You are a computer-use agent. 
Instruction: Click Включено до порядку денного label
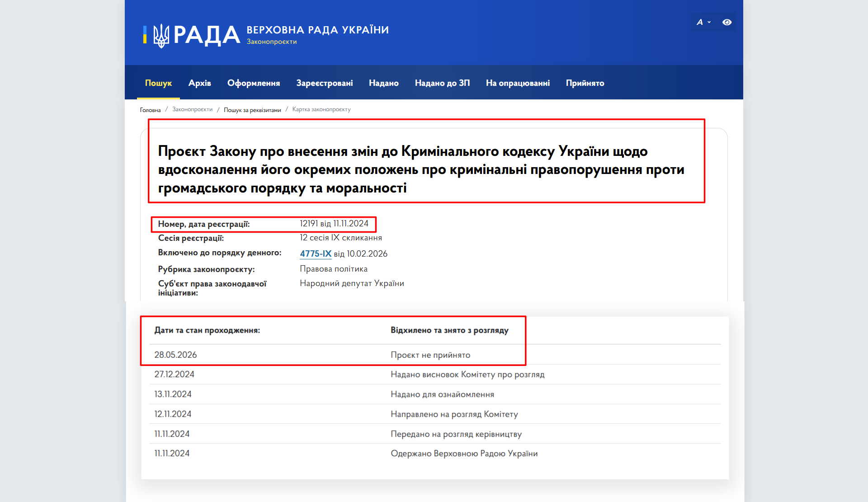click(220, 253)
